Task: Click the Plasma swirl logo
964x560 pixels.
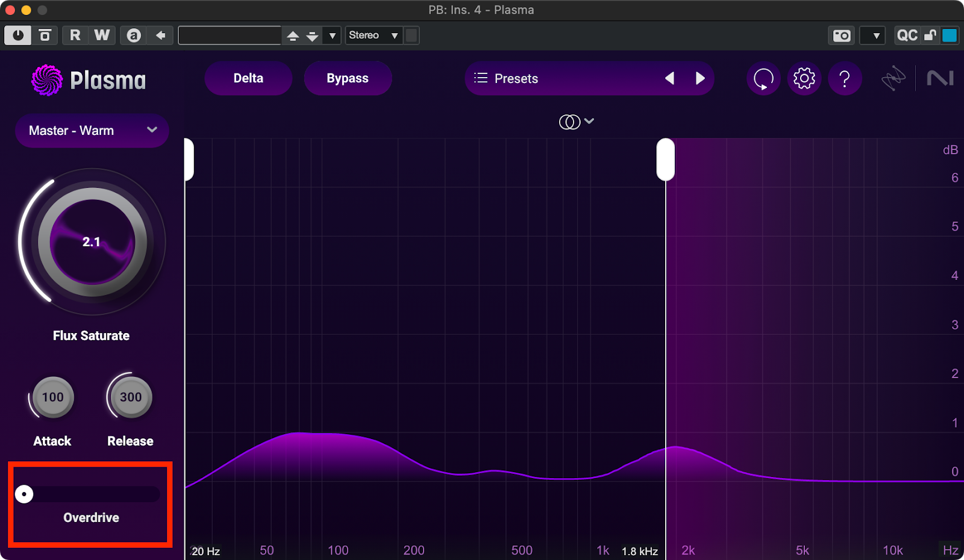Action: tap(47, 80)
